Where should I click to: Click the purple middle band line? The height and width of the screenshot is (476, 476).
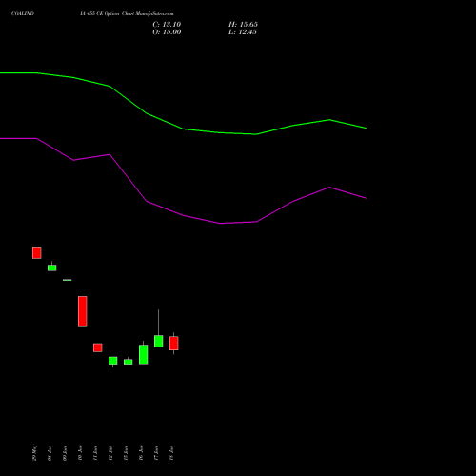tap(183, 215)
